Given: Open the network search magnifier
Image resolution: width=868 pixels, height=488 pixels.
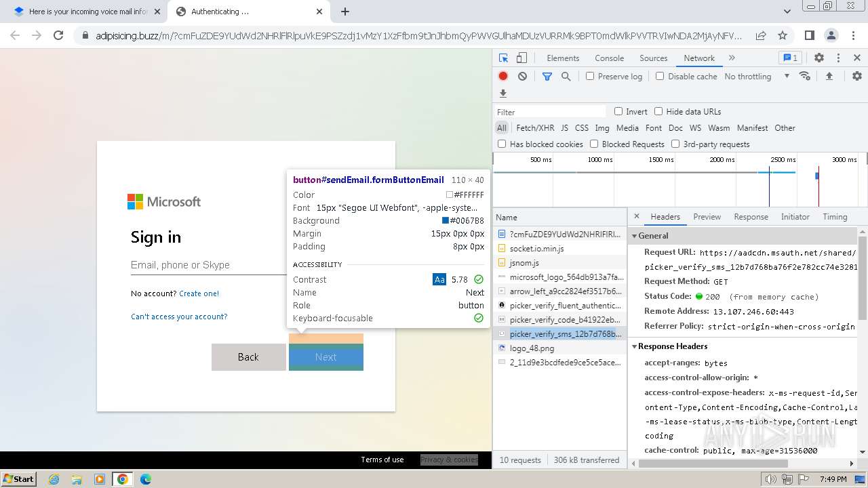Looking at the screenshot, I should (566, 77).
